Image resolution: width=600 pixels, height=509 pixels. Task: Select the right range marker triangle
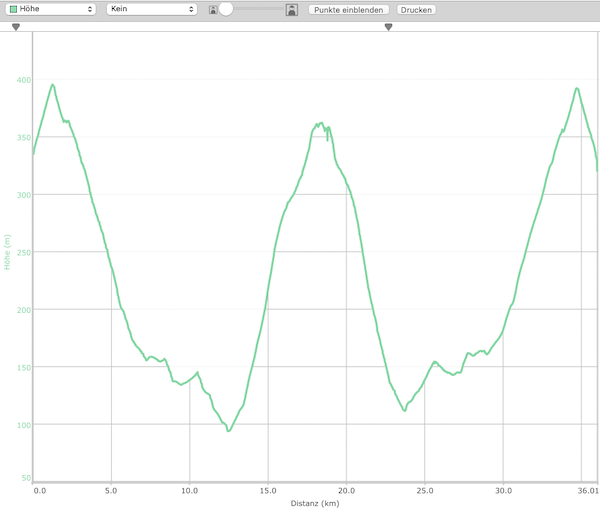(x=388, y=27)
